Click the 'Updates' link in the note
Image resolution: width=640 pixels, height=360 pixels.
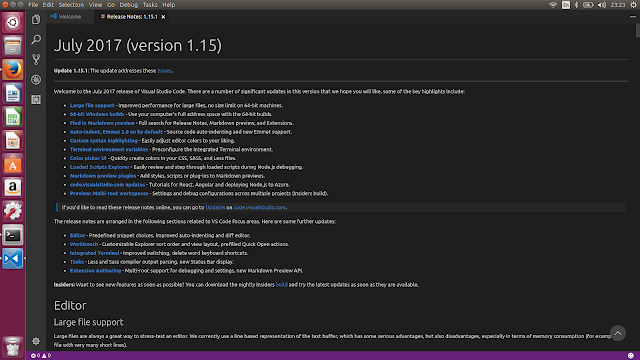click(x=215, y=207)
